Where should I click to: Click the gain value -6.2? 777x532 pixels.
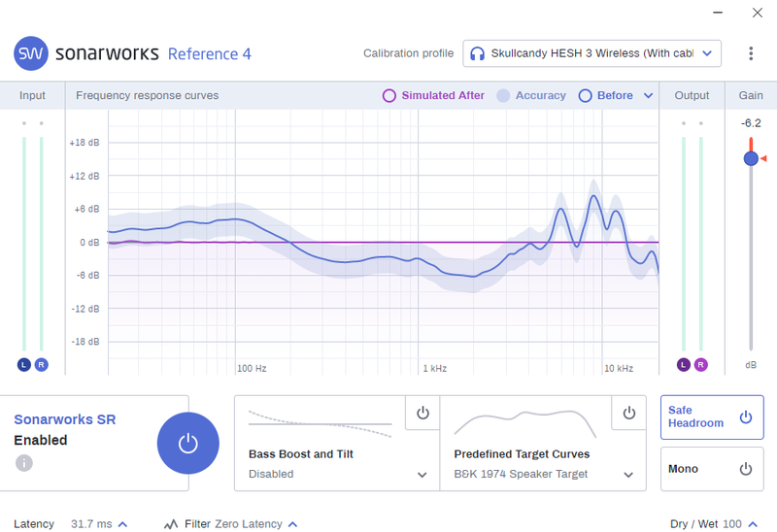click(x=751, y=123)
